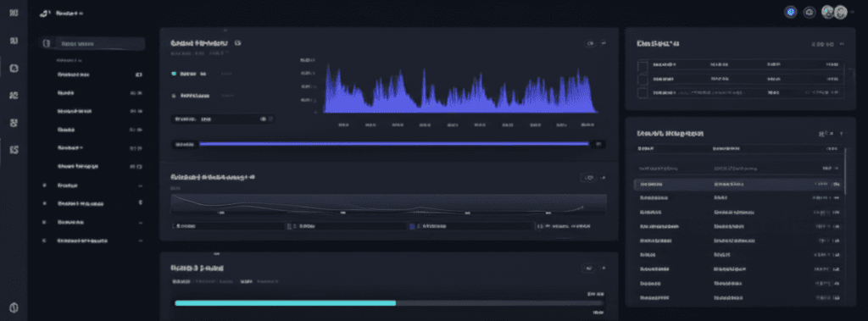868x321 pixels.
Task: Expand the last collapsible row in the sidebar
Action: (92, 241)
